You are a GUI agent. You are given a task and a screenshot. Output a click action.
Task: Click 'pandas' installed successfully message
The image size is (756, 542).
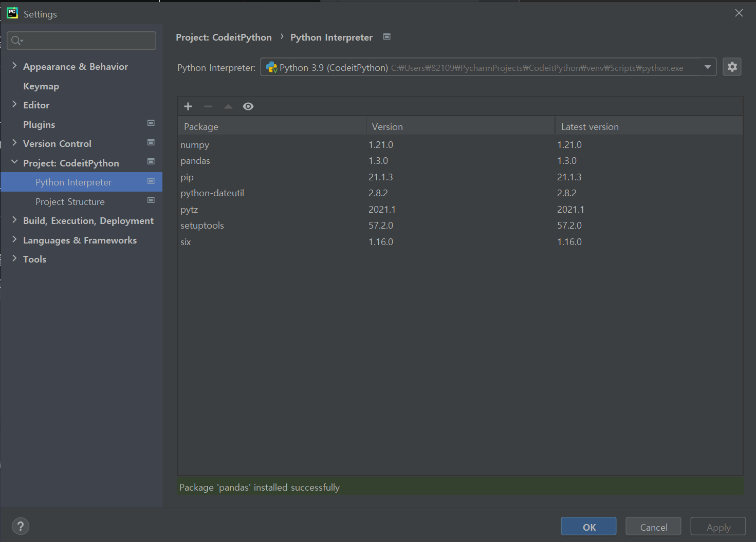point(260,488)
